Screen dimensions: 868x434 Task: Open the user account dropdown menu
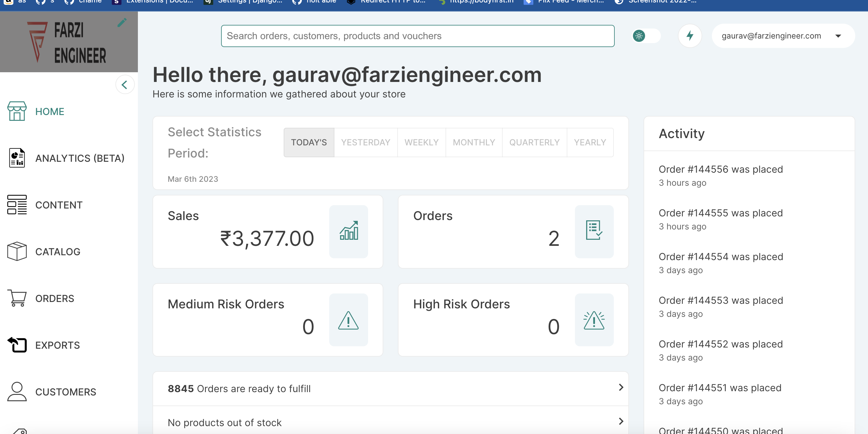point(840,36)
